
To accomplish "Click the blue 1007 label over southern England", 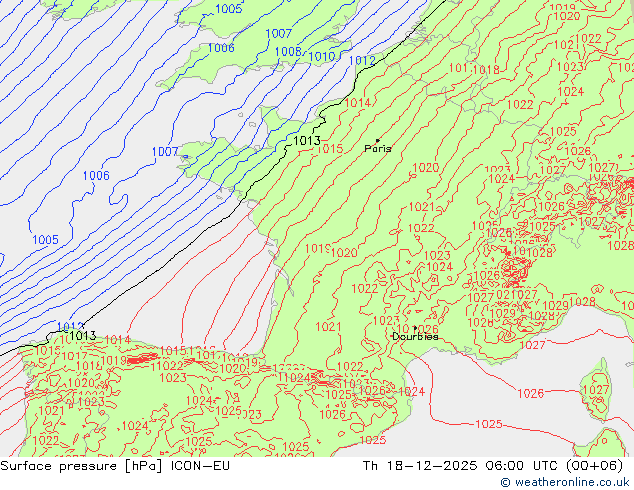I will (278, 34).
